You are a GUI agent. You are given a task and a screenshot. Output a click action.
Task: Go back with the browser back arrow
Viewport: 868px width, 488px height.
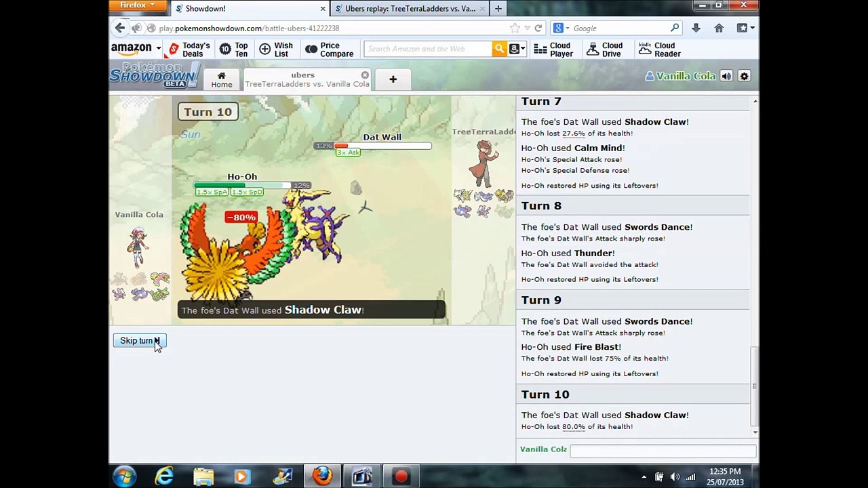[x=120, y=28]
